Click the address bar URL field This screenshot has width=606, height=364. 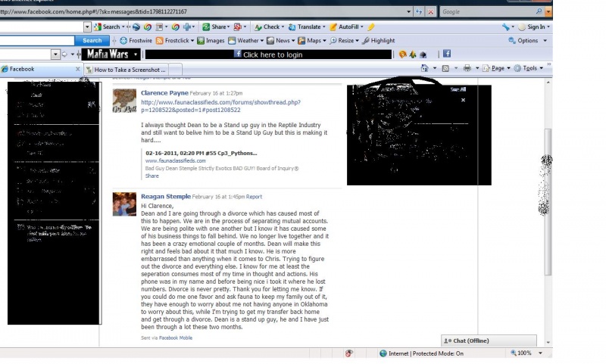pyautogui.click(x=202, y=11)
